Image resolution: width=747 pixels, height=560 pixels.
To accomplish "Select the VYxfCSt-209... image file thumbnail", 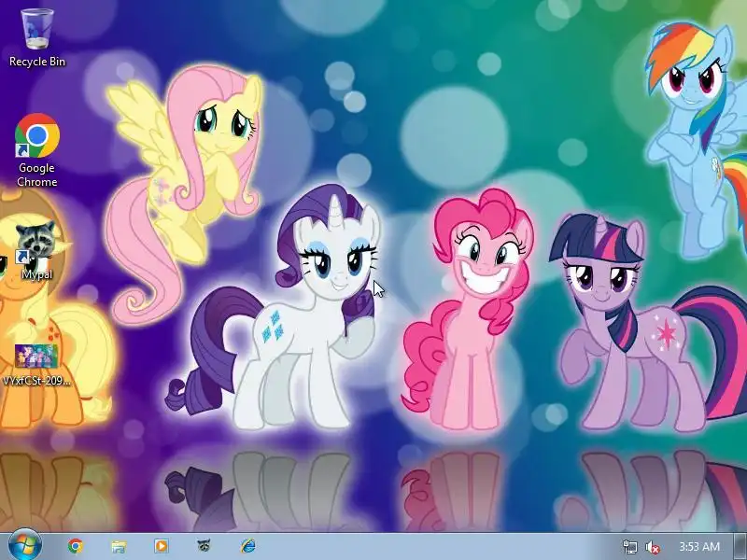I will (36, 366).
